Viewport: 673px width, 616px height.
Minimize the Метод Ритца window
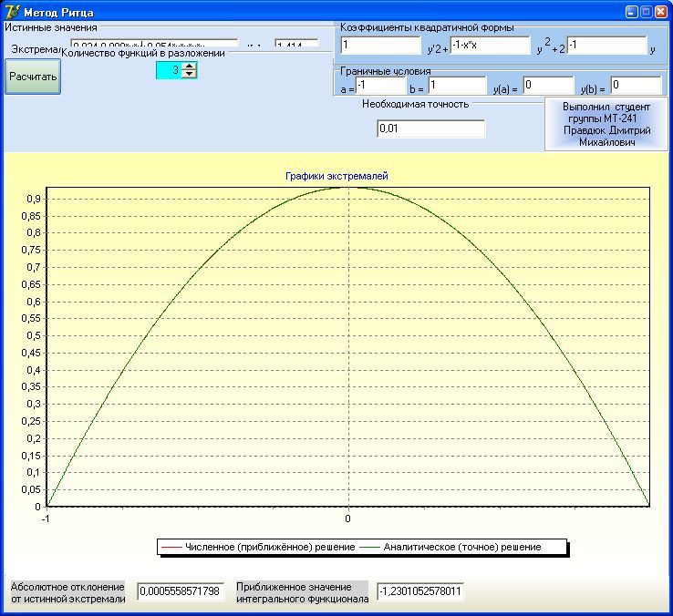[631, 12]
